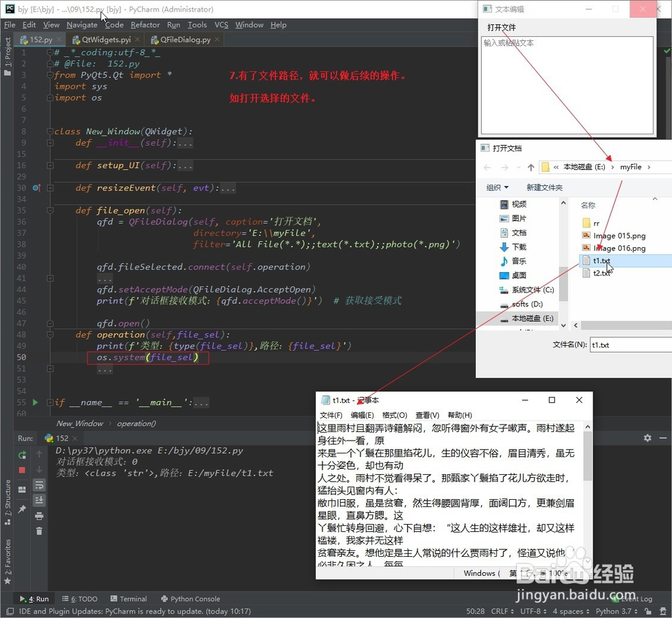Expand folded __init__ method at line 9

pyautogui.click(x=50, y=142)
